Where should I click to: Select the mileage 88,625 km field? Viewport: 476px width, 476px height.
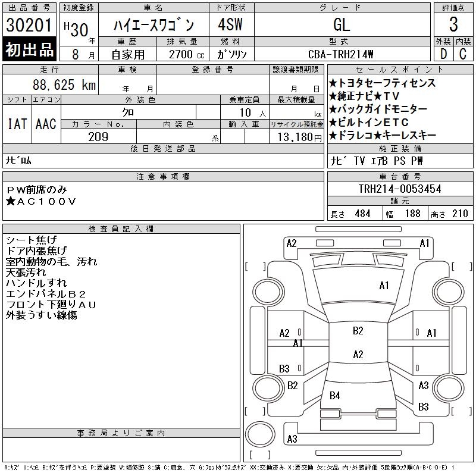point(51,84)
